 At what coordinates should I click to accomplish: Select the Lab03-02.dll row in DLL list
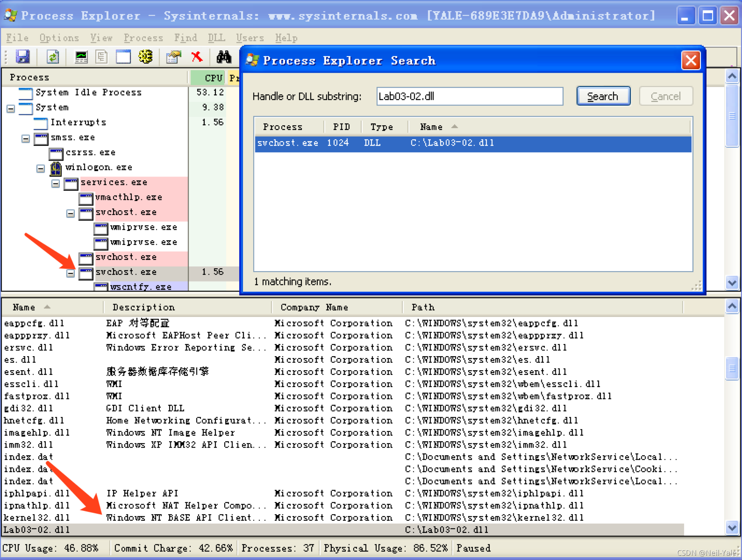click(x=343, y=530)
